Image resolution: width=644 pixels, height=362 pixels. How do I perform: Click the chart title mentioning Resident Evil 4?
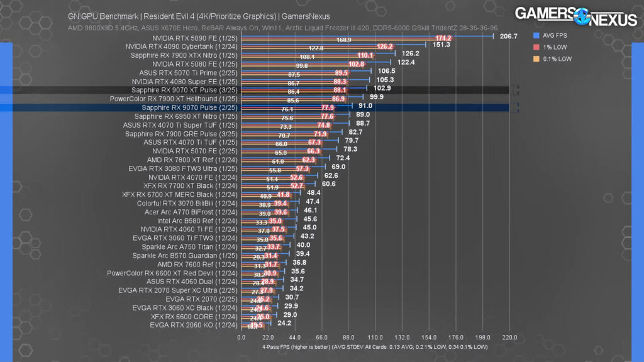(199, 16)
